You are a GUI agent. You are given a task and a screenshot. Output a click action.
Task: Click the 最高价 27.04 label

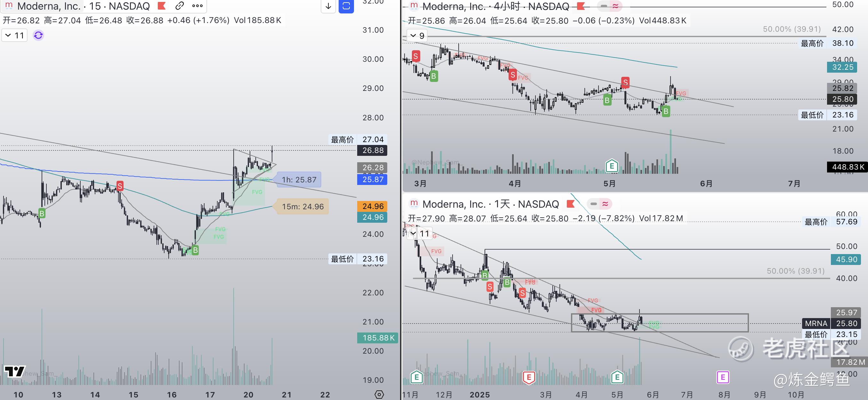coord(358,140)
